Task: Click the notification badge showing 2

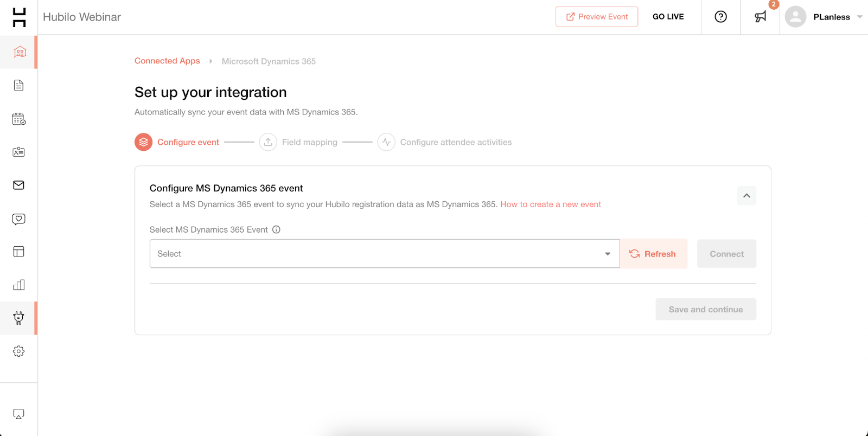Action: (x=774, y=4)
